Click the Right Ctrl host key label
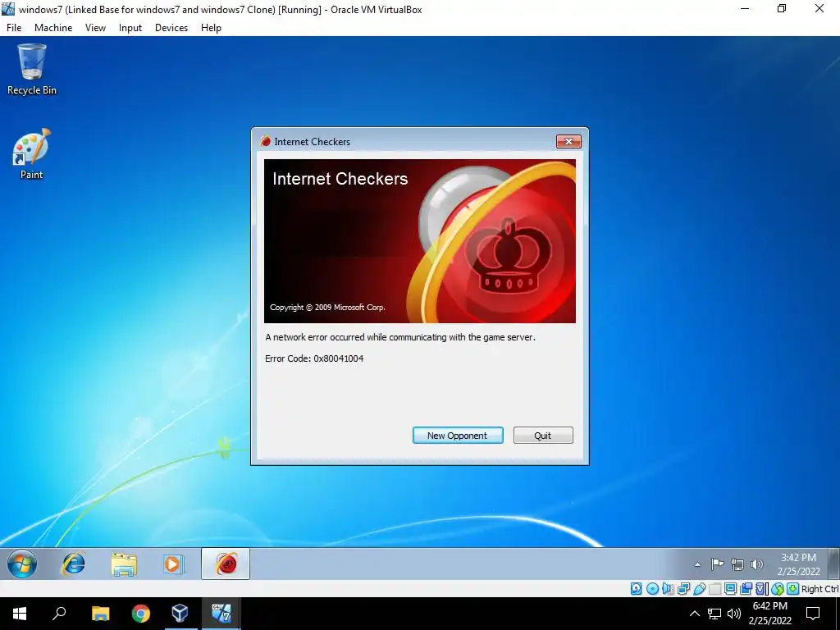This screenshot has width=840, height=630. [x=819, y=589]
